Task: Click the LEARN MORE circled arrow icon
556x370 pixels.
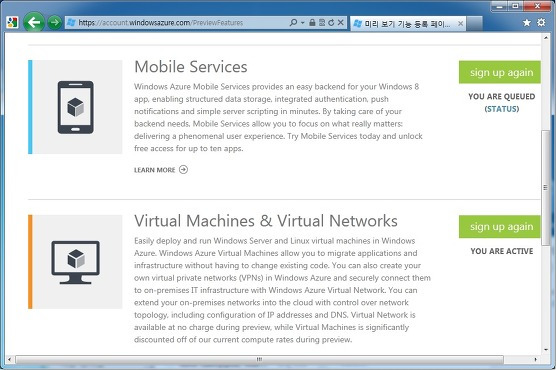Action: tap(183, 170)
